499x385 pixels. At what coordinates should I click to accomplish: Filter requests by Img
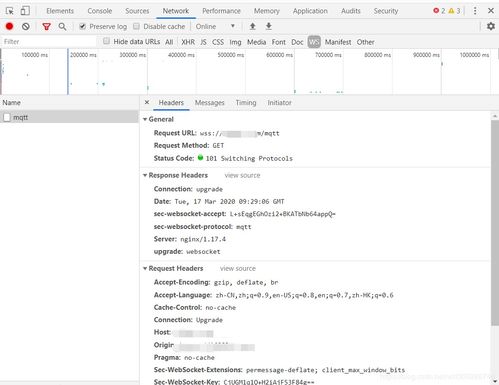(235, 42)
